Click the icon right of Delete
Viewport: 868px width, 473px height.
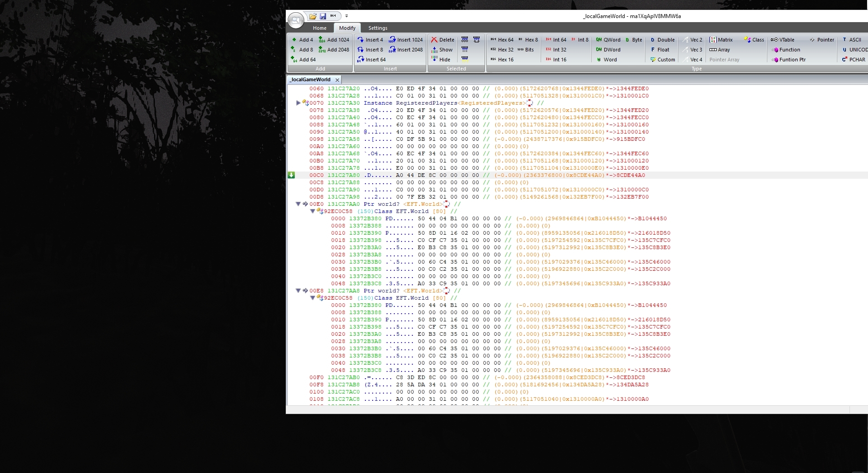click(x=465, y=40)
